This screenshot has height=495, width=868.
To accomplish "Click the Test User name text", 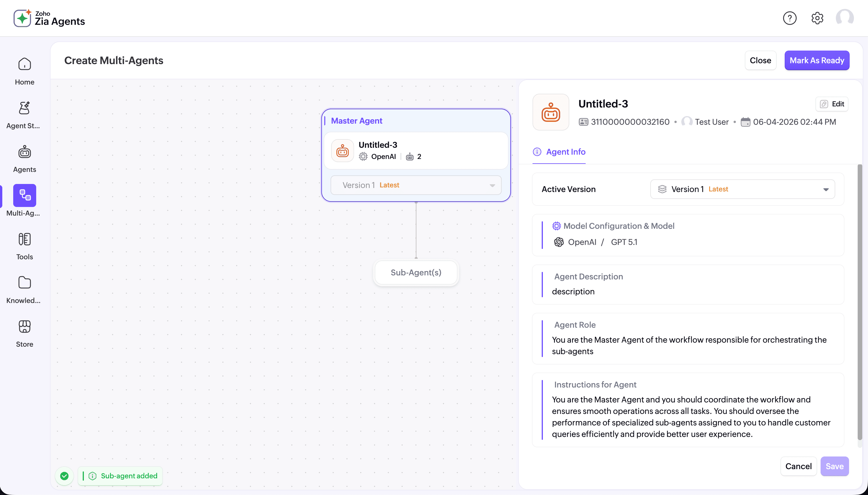I will click(x=711, y=122).
